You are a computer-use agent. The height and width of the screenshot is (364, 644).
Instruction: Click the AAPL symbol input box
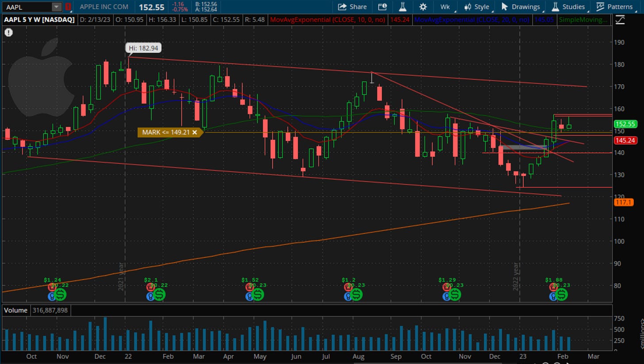pyautogui.click(x=27, y=7)
